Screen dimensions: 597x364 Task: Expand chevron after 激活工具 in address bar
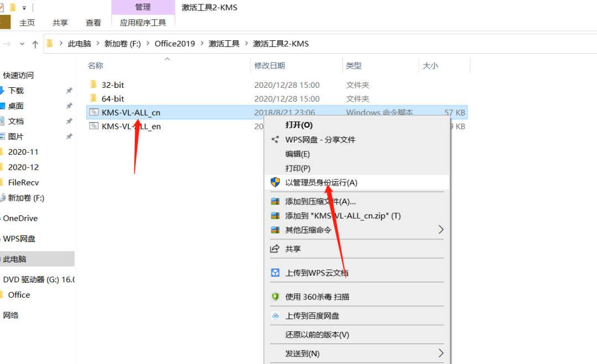tap(247, 44)
